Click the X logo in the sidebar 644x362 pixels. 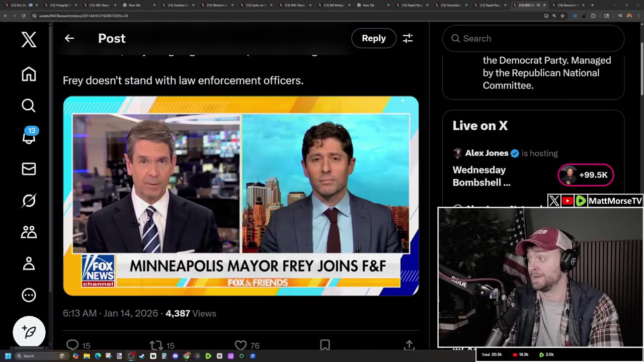(29, 39)
